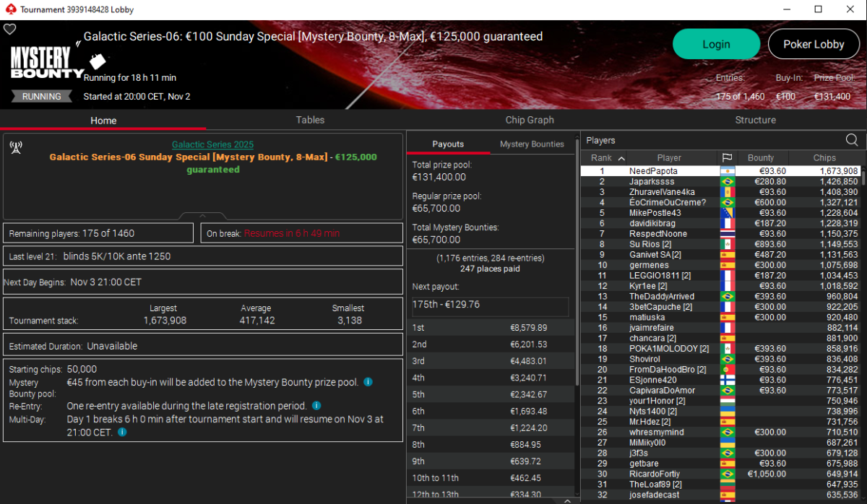Image resolution: width=867 pixels, height=504 pixels.
Task: Open Multi-Day info icon
Action: (122, 432)
